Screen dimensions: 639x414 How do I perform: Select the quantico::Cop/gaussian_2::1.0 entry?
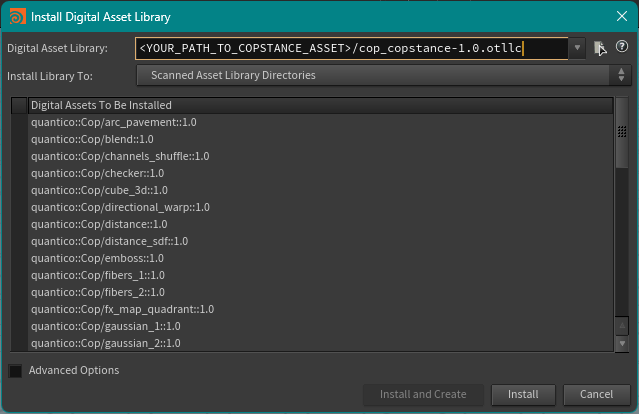click(x=105, y=343)
